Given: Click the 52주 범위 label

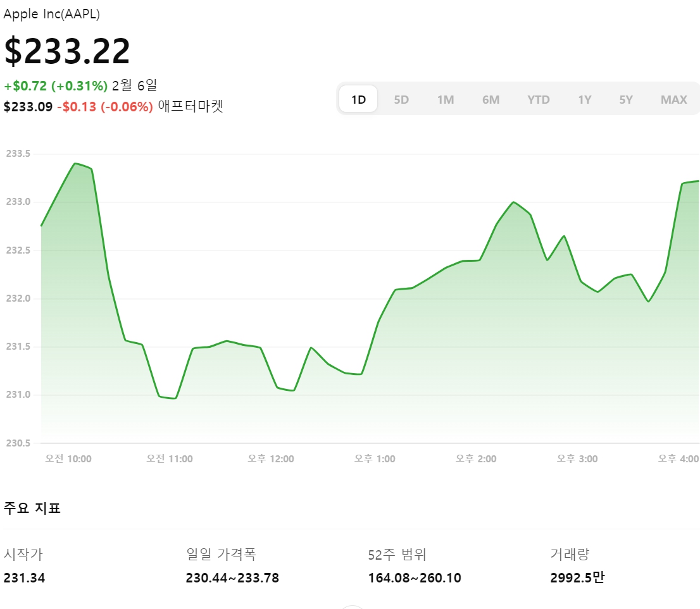Looking at the screenshot, I should (397, 554).
